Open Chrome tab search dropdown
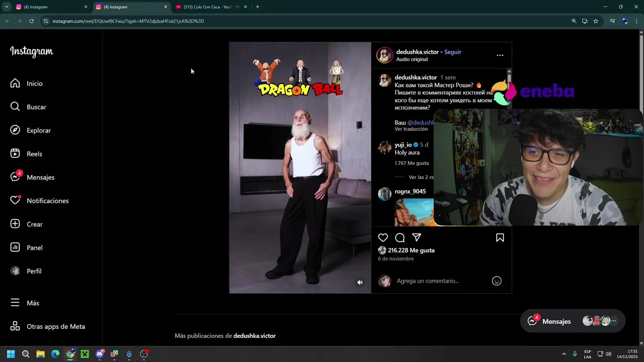This screenshot has height=362, width=644. click(x=7, y=7)
